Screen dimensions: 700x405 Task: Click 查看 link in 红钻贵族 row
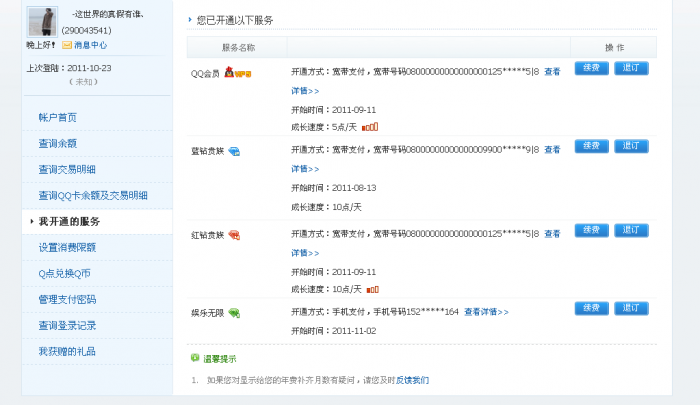coord(552,234)
